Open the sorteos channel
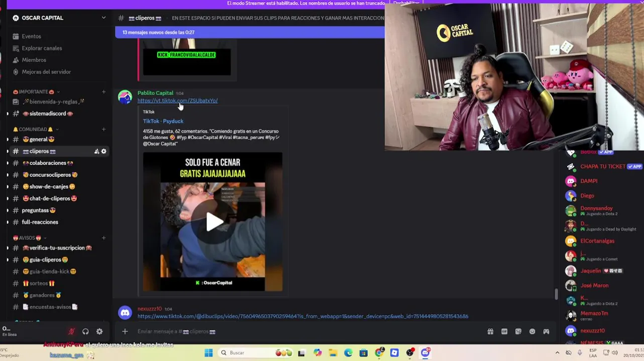Viewport: 644px width, 361px height. click(39, 283)
